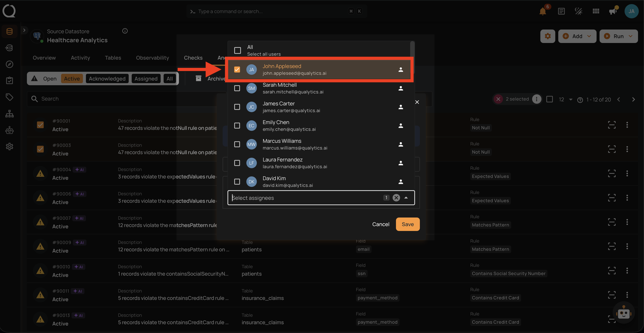Open bulk actions menu next to 2 selected
The image size is (644, 333).
coord(536,99)
